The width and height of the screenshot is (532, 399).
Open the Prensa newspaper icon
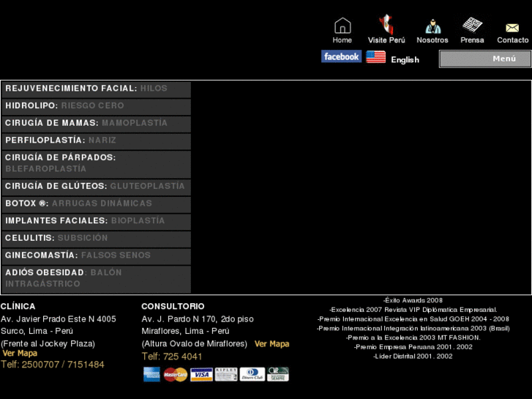(472, 25)
